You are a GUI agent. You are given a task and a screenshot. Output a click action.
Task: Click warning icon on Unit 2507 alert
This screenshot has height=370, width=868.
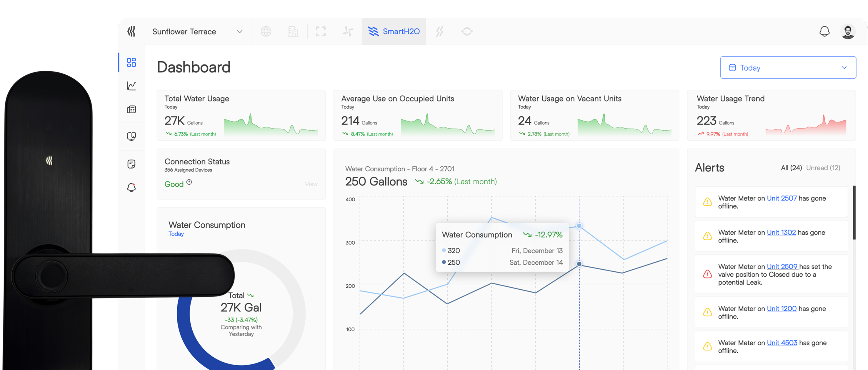pyautogui.click(x=707, y=202)
